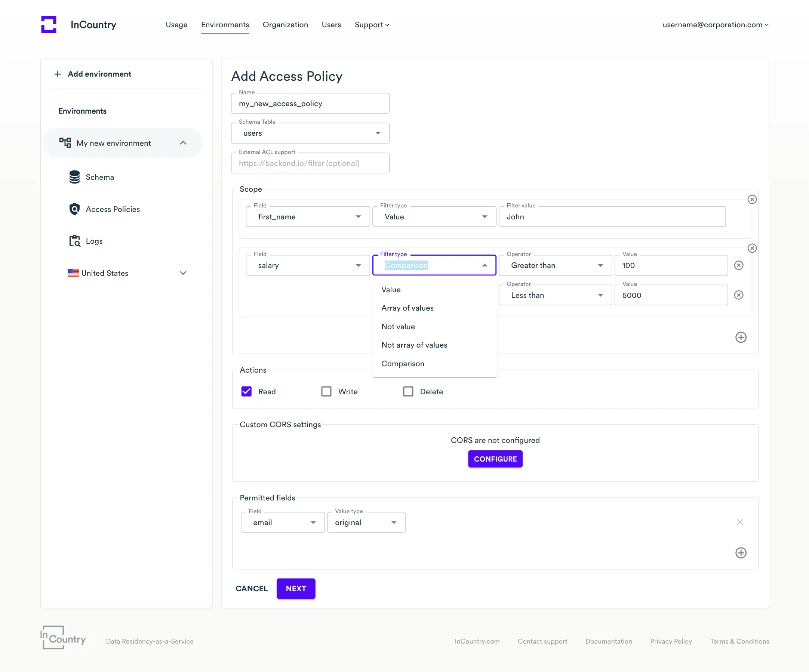Collapse My new environment in the sidebar
Image resolution: width=809 pixels, height=672 pixels.
pos(183,142)
